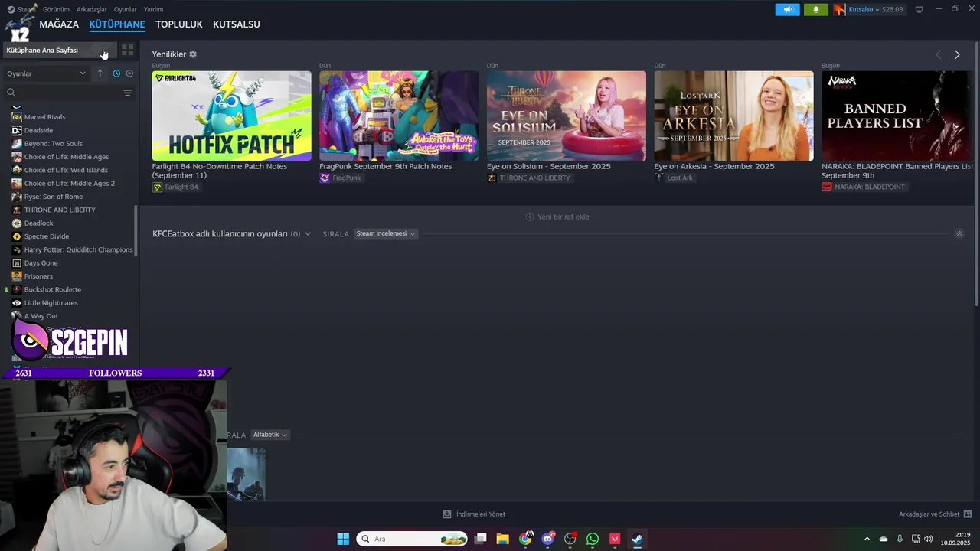Open Farlight 84 Hotfix Patch thumbnail
This screenshot has width=980, height=551.
231,116
